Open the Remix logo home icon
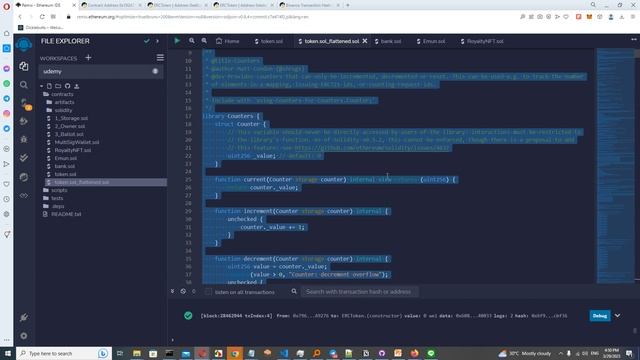 pyautogui.click(x=24, y=44)
